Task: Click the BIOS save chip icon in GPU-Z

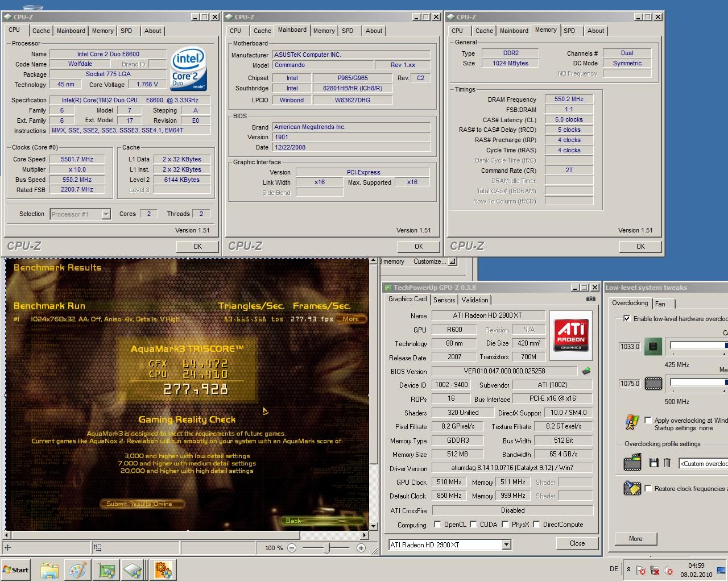Action: pos(586,371)
